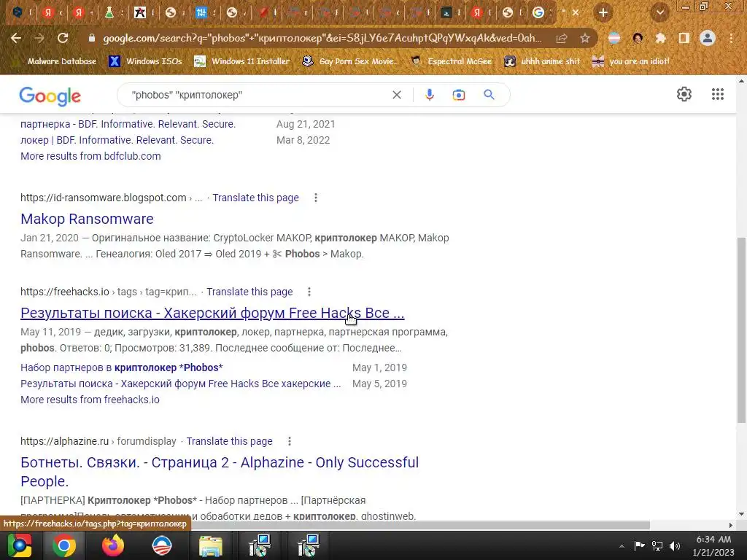Translate the freehacks.io result page
747x560 pixels.
[x=249, y=292]
